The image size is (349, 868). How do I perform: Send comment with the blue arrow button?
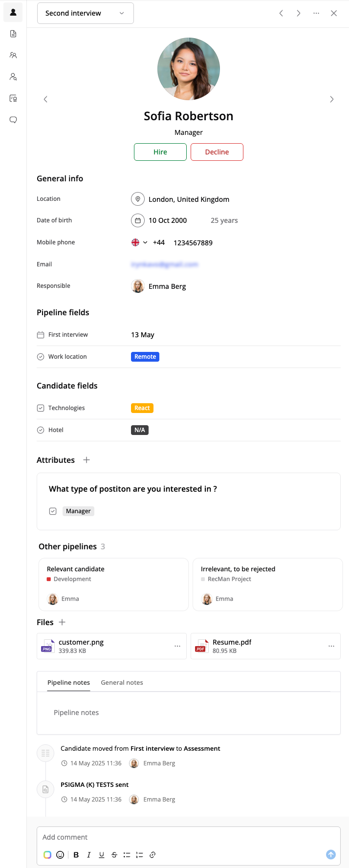pyautogui.click(x=331, y=854)
